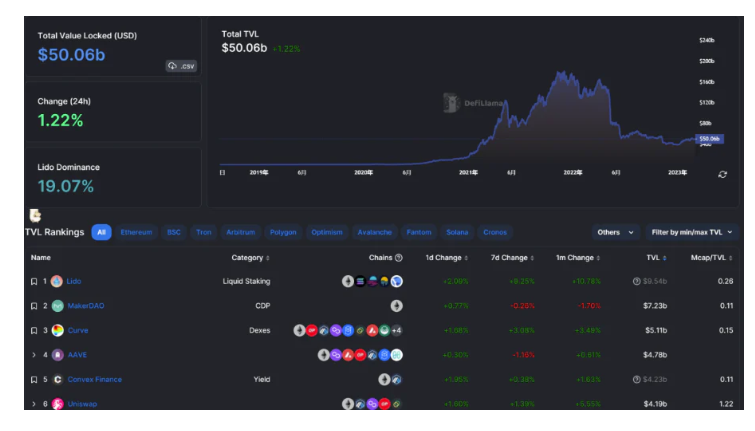Download the .csv data file

182,66
